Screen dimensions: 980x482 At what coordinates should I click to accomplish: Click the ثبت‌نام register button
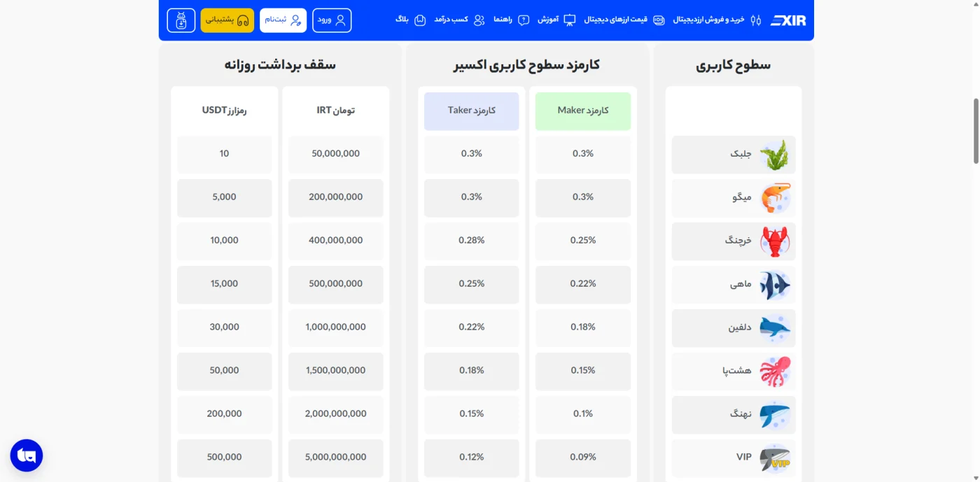(283, 20)
